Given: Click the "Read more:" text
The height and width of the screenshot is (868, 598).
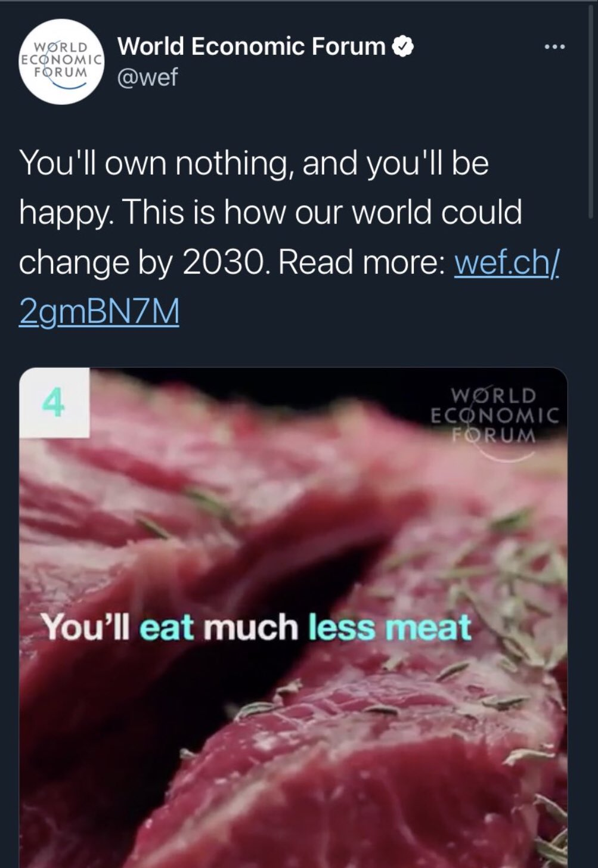Looking at the screenshot, I should click(x=361, y=262).
